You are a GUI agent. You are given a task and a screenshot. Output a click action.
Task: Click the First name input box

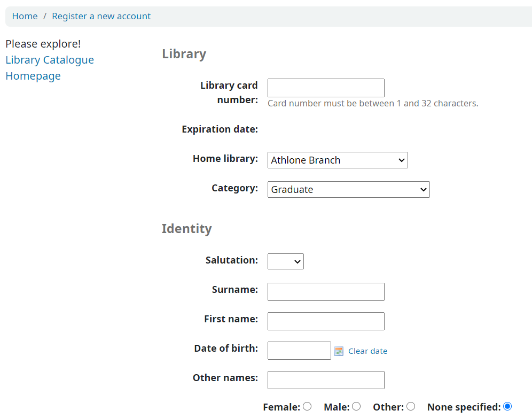click(326, 321)
